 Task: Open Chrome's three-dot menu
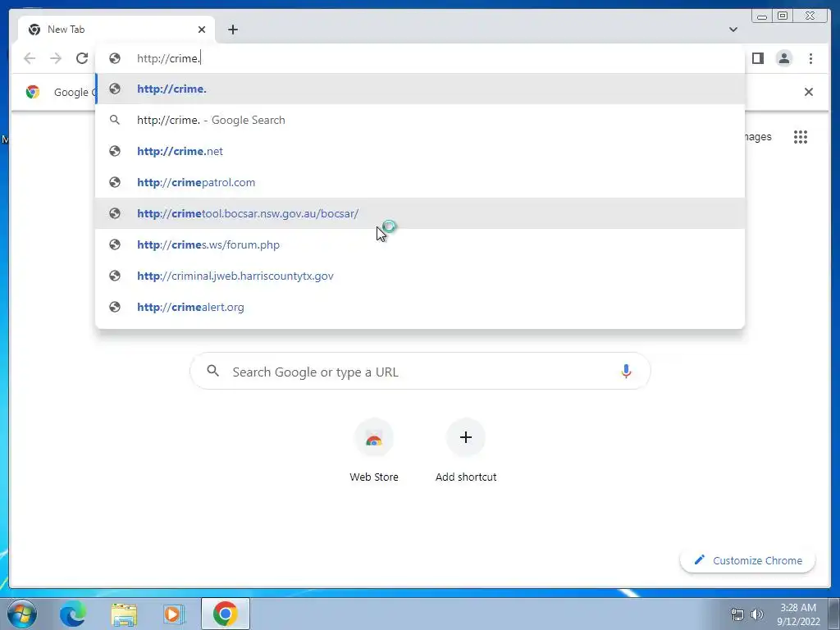coord(810,58)
